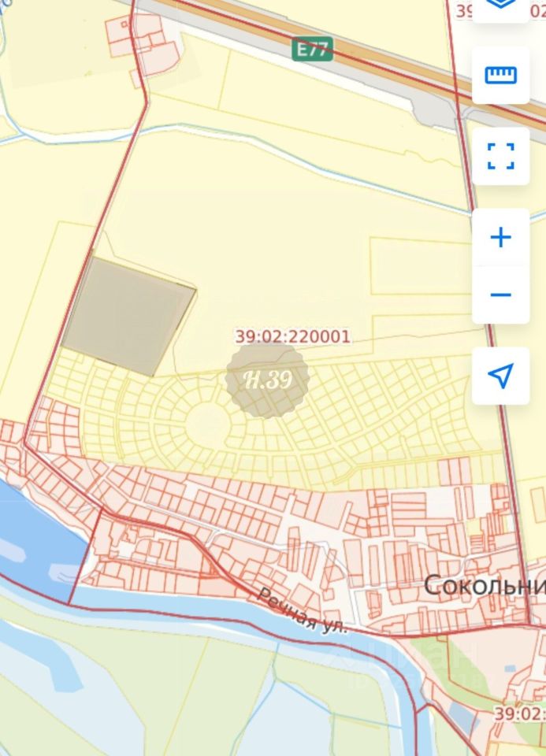The width and height of the screenshot is (546, 756).
Task: Click the E77 highway shield
Action: point(312,49)
